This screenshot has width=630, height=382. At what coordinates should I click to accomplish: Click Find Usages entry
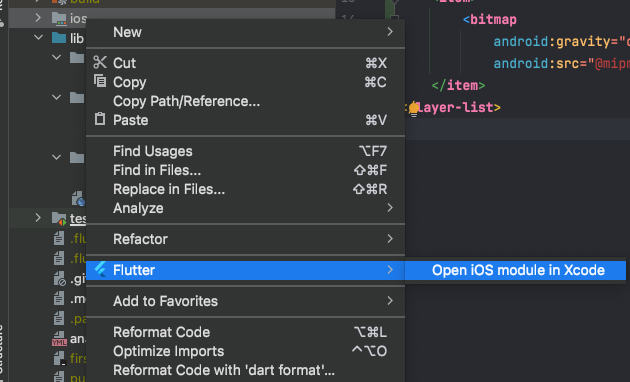coord(245,151)
